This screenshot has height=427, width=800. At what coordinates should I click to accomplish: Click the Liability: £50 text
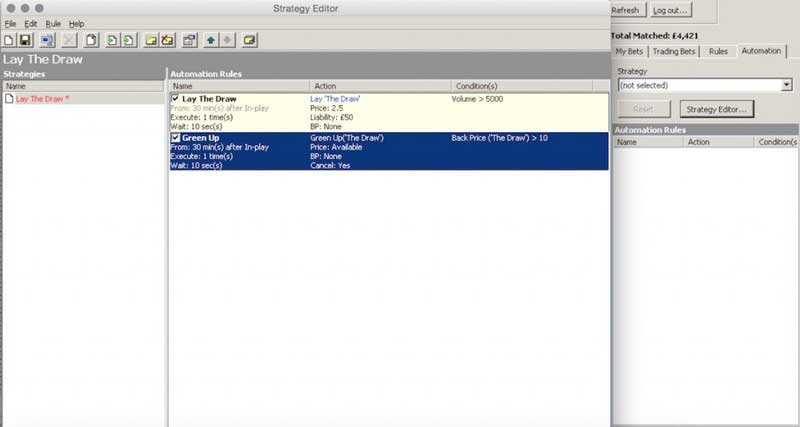pyautogui.click(x=332, y=117)
